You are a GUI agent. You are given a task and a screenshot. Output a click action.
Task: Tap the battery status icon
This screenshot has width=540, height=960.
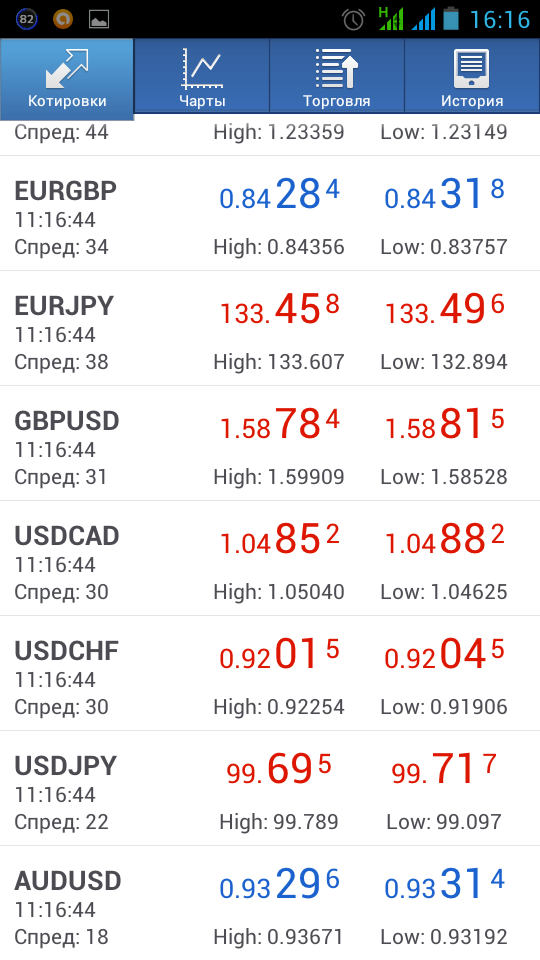point(451,18)
